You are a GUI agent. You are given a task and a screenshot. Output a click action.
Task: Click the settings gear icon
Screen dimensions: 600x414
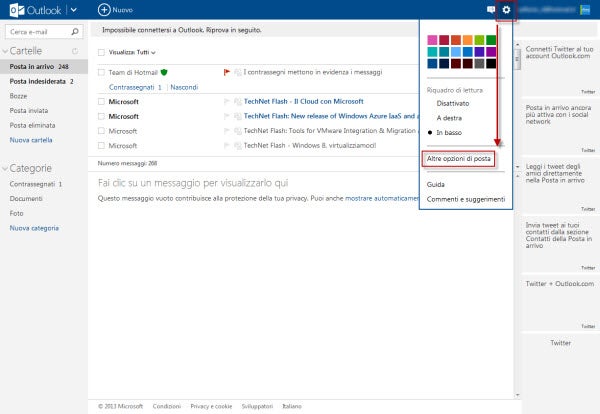click(506, 10)
